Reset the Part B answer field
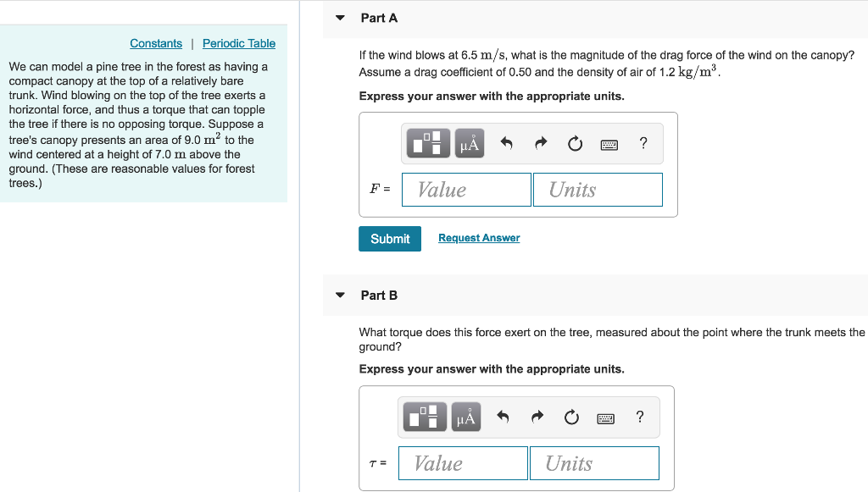868x492 pixels. [571, 417]
